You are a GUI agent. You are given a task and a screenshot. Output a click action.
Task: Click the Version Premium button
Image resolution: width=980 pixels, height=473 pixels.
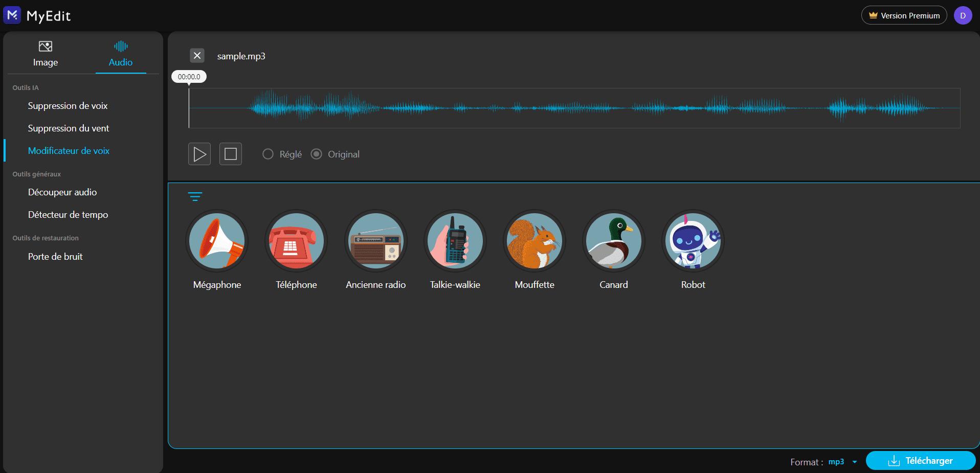[903, 15]
